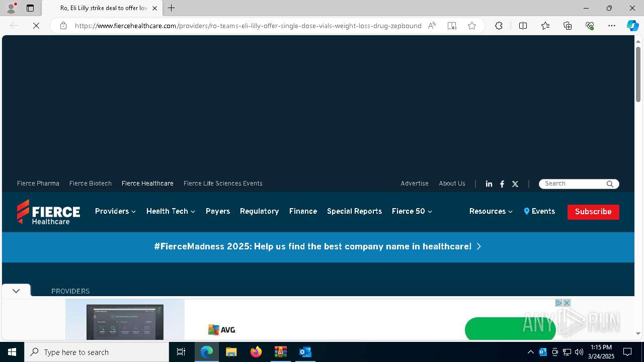Click the address bar URL
This screenshot has width=644, height=362.
[248, 26]
